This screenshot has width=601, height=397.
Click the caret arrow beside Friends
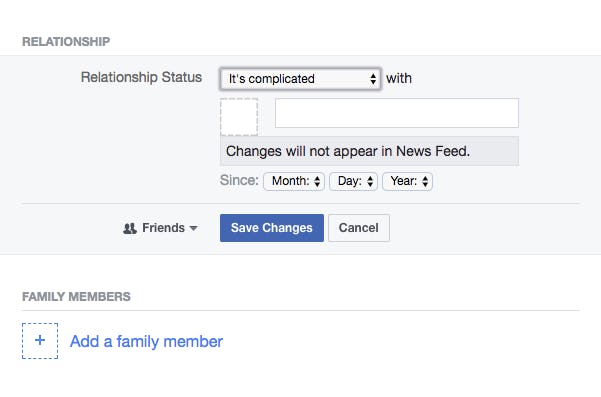(x=194, y=228)
